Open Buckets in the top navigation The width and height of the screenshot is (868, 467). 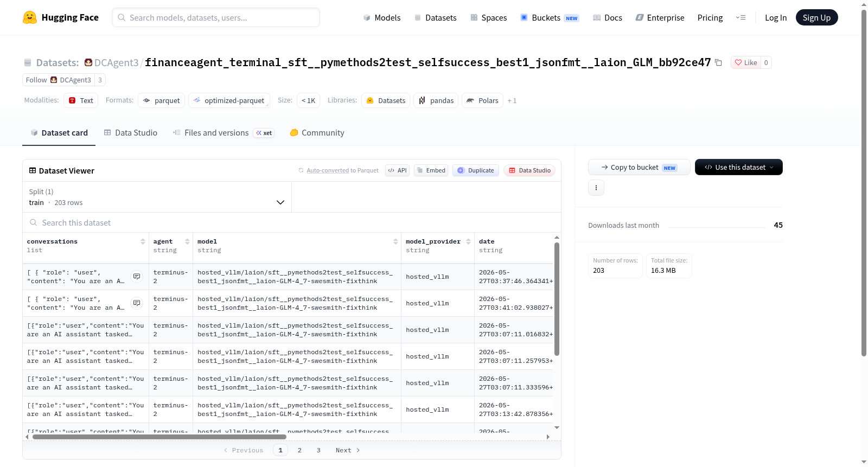(549, 17)
